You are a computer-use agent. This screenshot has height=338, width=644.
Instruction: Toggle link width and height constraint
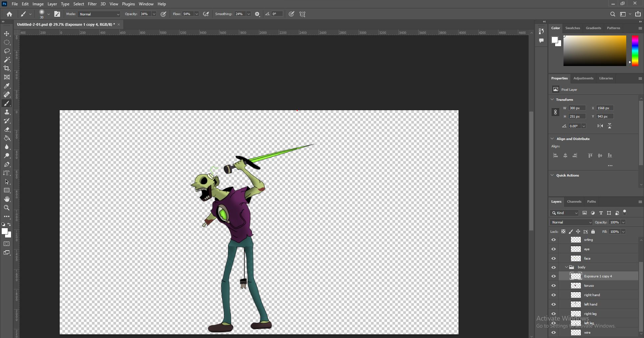click(x=555, y=112)
